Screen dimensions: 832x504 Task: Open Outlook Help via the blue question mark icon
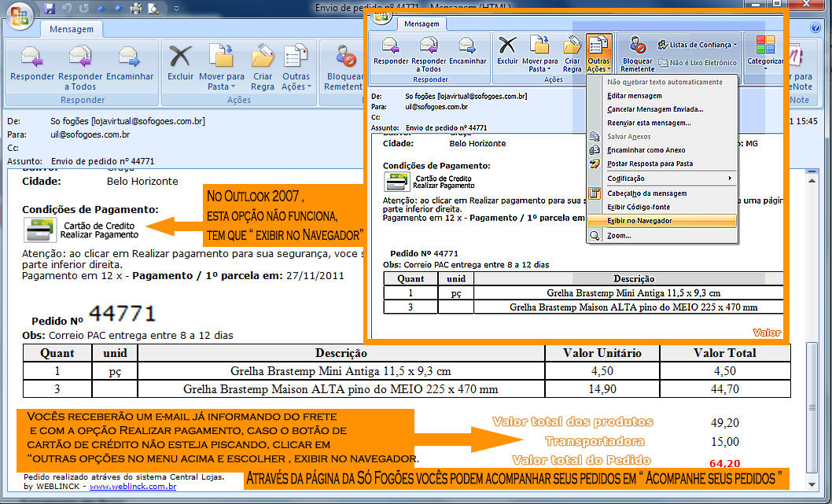coord(815,28)
